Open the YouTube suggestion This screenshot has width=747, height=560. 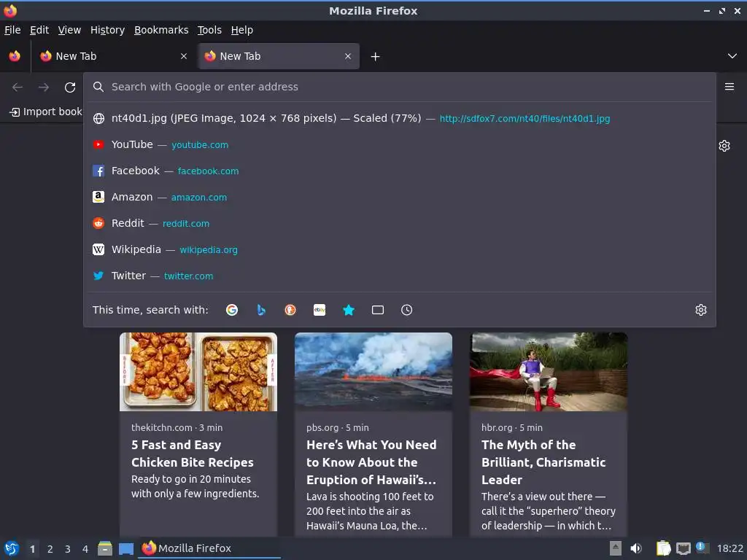[400, 145]
